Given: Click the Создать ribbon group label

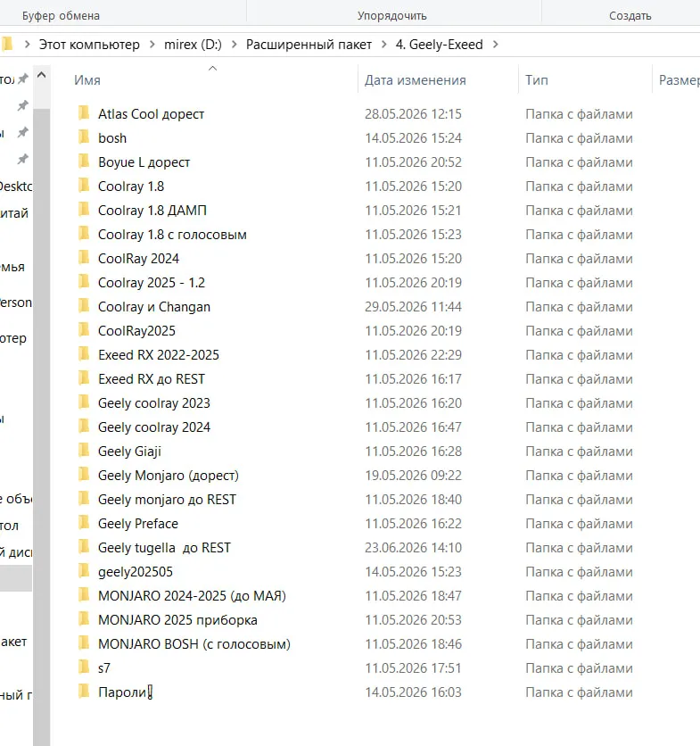Looking at the screenshot, I should pyautogui.click(x=630, y=16).
